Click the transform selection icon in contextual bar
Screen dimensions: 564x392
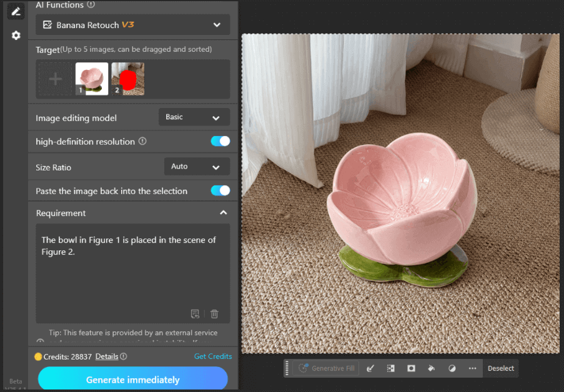pos(390,368)
